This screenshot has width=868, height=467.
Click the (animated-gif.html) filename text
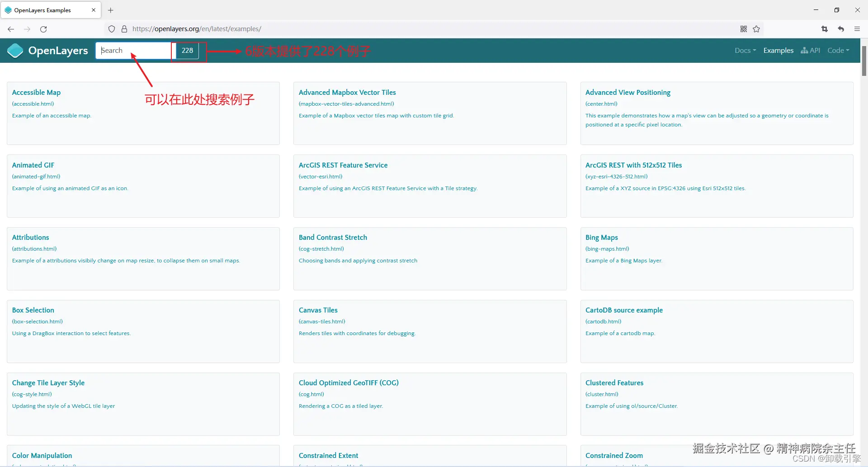pos(36,177)
